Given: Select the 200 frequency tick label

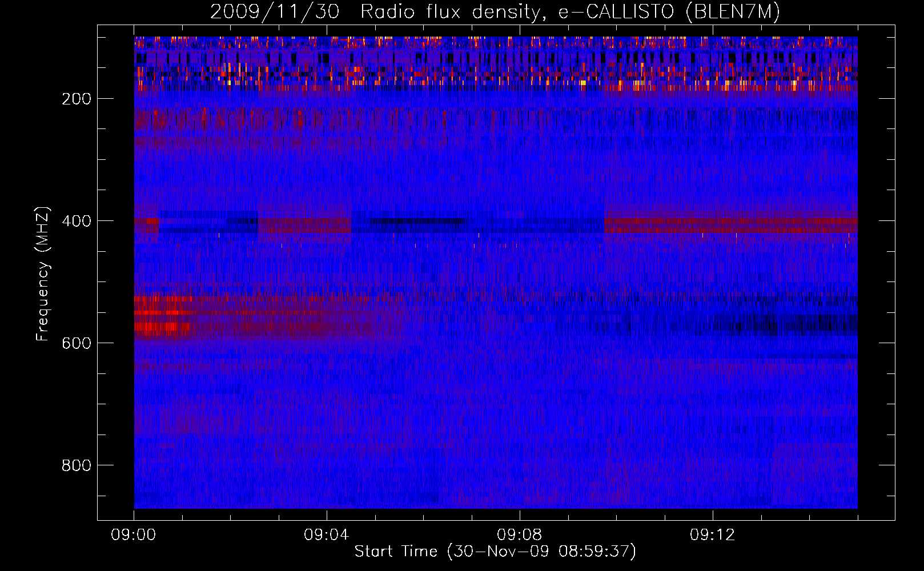Looking at the screenshot, I should click(x=77, y=99).
